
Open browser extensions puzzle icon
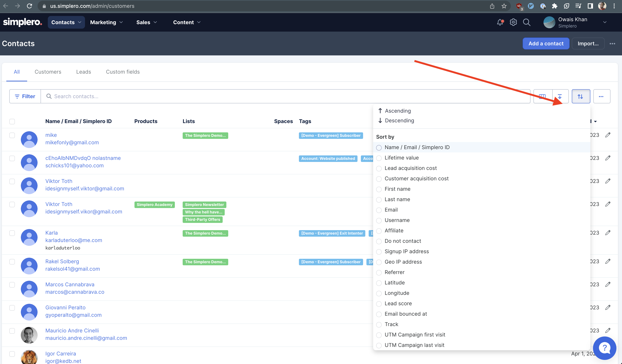point(555,6)
